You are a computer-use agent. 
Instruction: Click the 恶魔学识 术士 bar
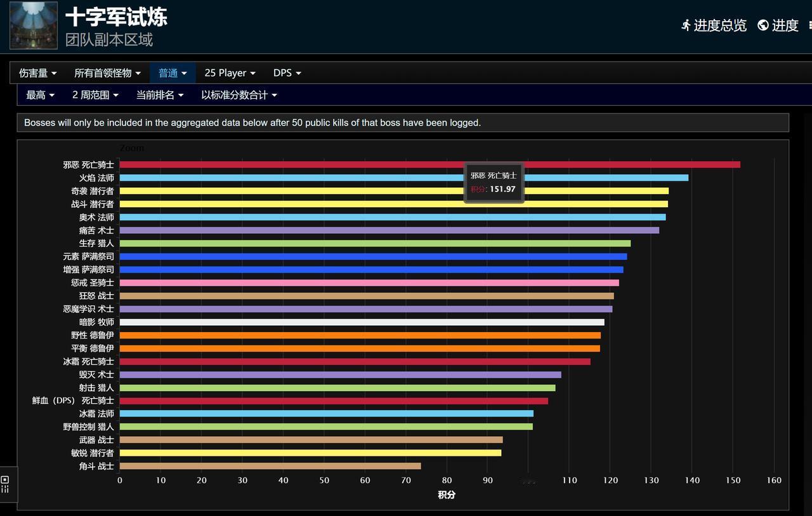[366, 309]
